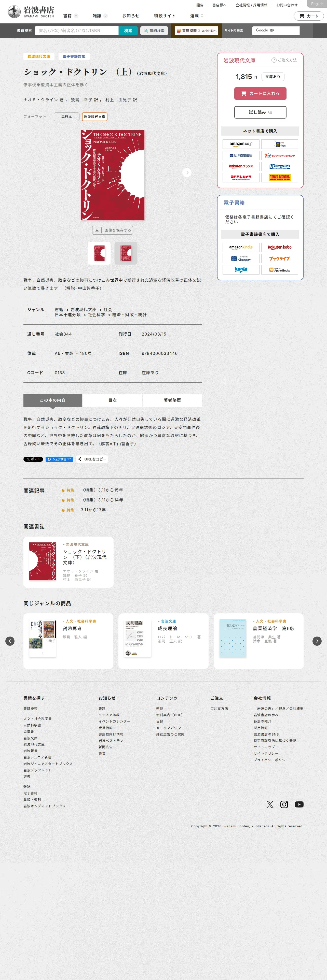Select the second cover thumbnail

[126, 253]
